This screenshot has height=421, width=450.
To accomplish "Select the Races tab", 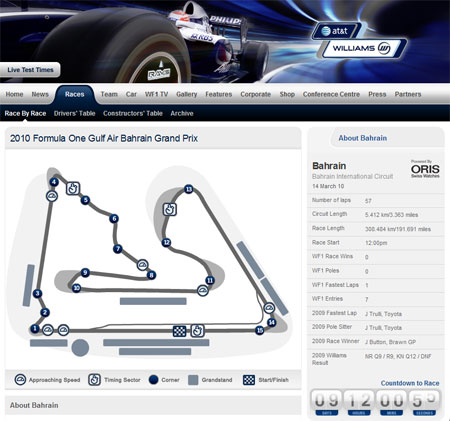I will tap(75, 94).
